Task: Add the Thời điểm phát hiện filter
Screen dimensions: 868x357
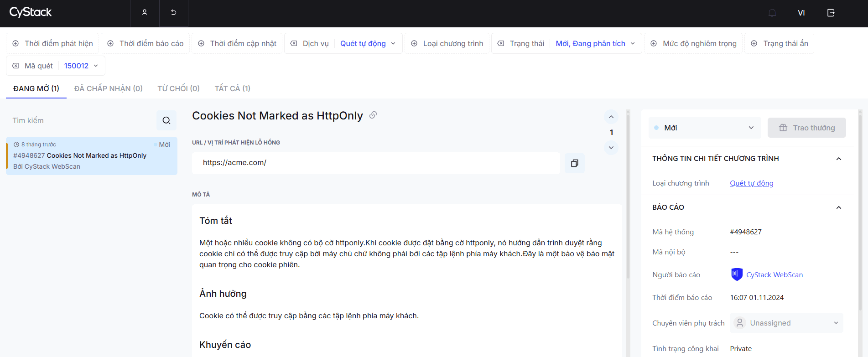Action: pyautogui.click(x=52, y=43)
